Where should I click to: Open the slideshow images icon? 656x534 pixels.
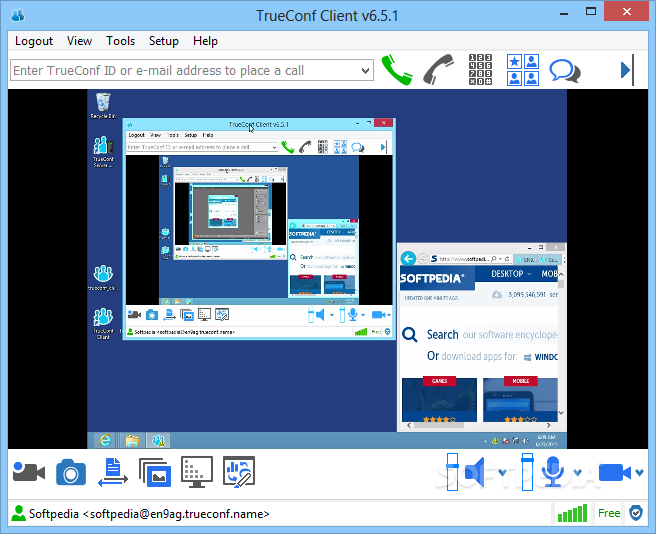point(155,472)
